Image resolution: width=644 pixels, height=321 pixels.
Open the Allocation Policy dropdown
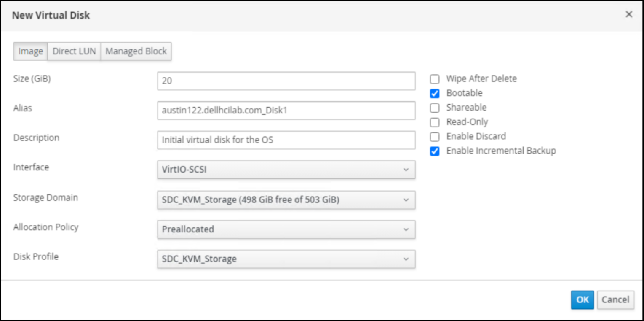point(286,229)
